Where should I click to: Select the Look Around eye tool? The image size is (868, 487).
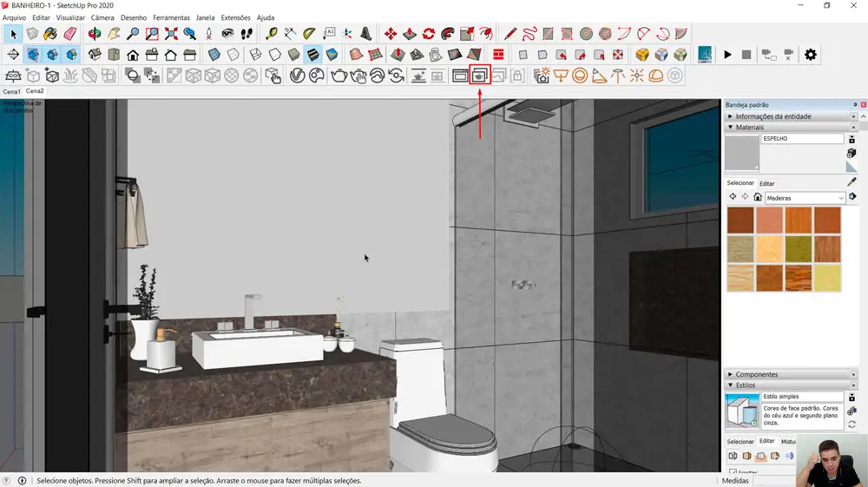click(x=227, y=35)
